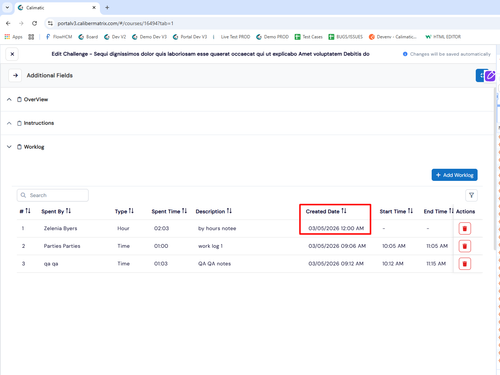
Task: Open the Portal Dev V3 bookmark
Action: (x=190, y=37)
